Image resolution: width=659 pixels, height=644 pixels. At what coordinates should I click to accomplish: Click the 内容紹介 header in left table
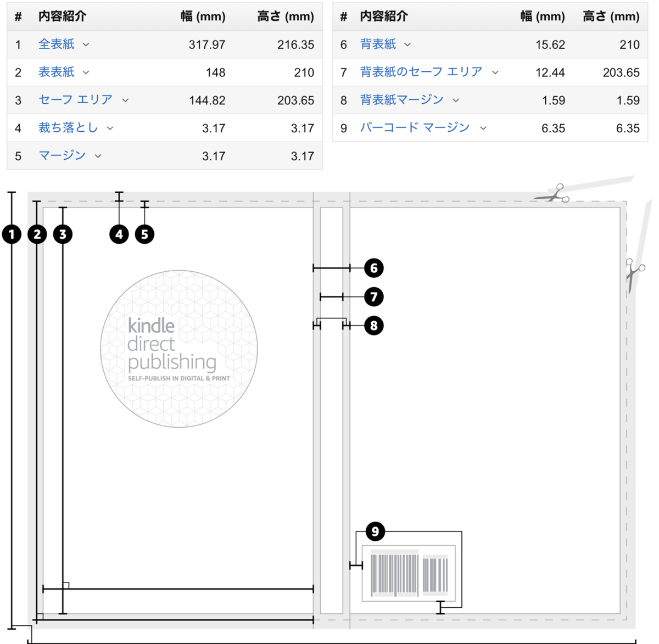(62, 16)
